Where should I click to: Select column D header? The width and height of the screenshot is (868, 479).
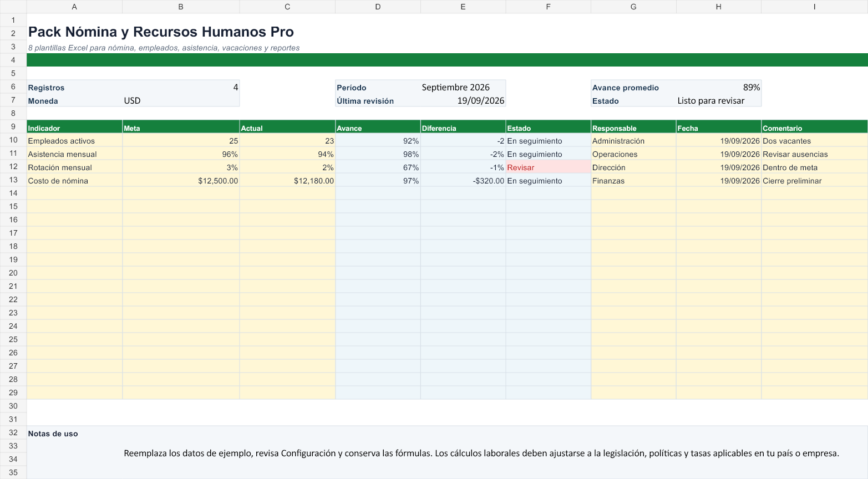click(x=378, y=7)
